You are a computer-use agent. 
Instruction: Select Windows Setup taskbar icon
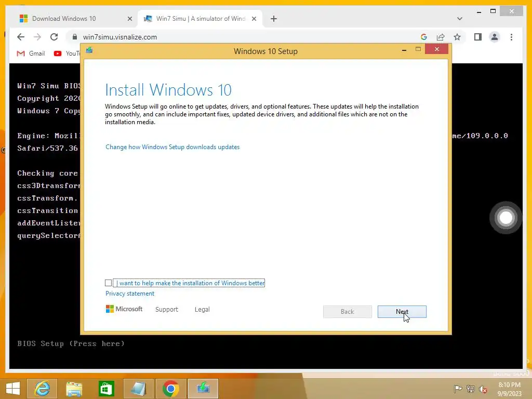pos(203,389)
